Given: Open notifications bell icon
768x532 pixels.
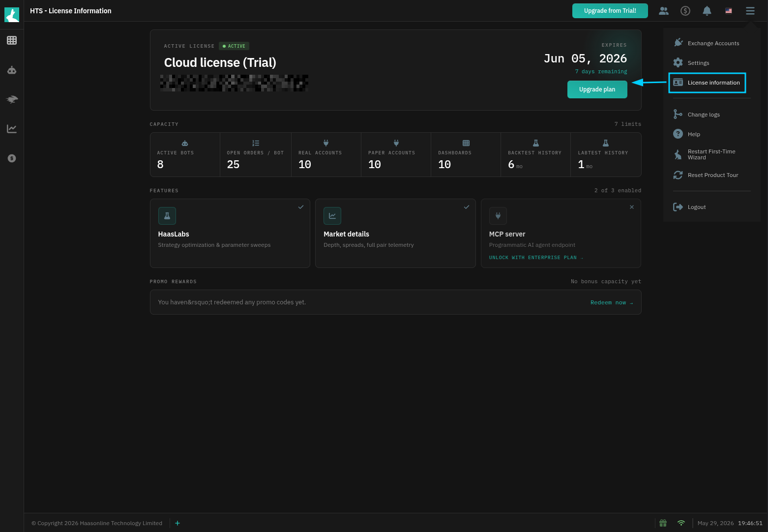Looking at the screenshot, I should click(707, 11).
